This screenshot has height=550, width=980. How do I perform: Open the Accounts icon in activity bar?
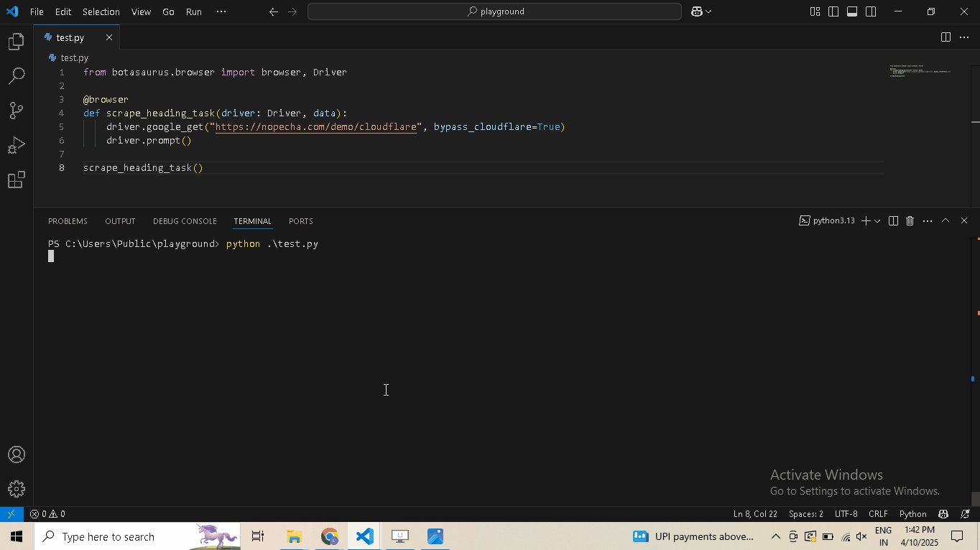[x=16, y=454]
